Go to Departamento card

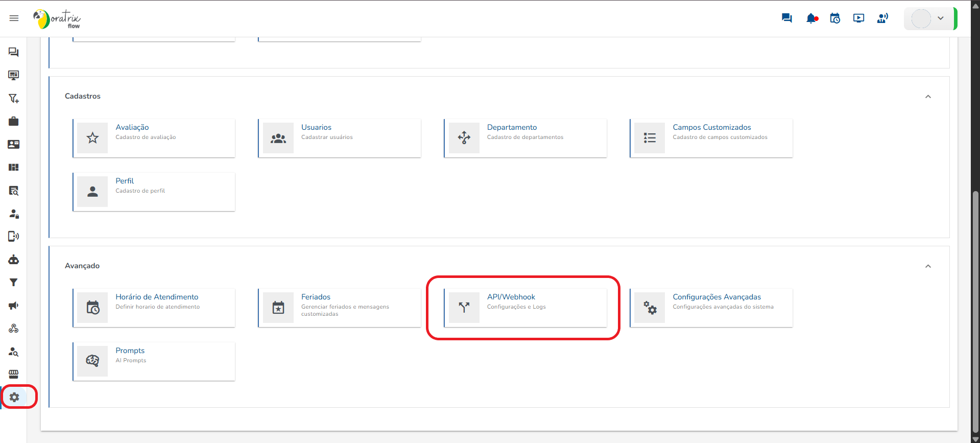click(x=525, y=138)
